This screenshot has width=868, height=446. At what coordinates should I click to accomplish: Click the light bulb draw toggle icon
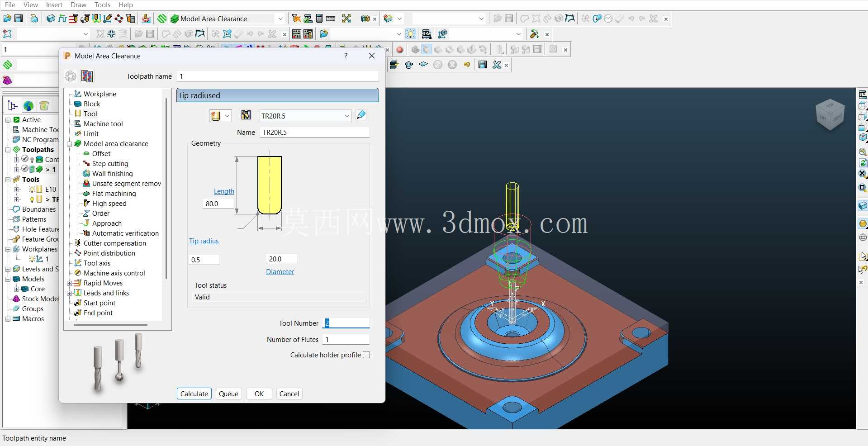tap(411, 34)
